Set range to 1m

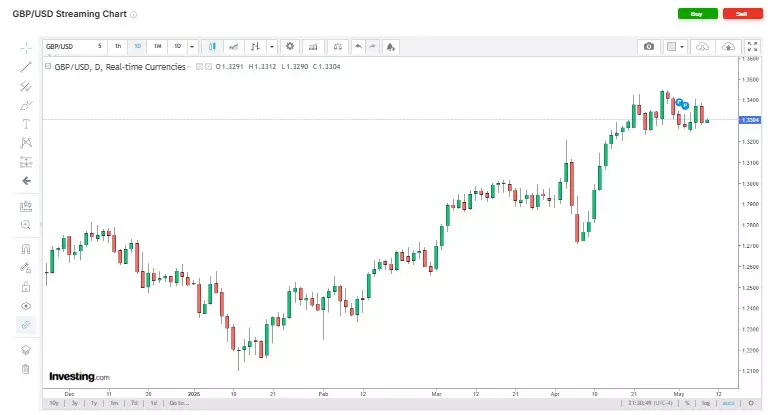[114, 403]
